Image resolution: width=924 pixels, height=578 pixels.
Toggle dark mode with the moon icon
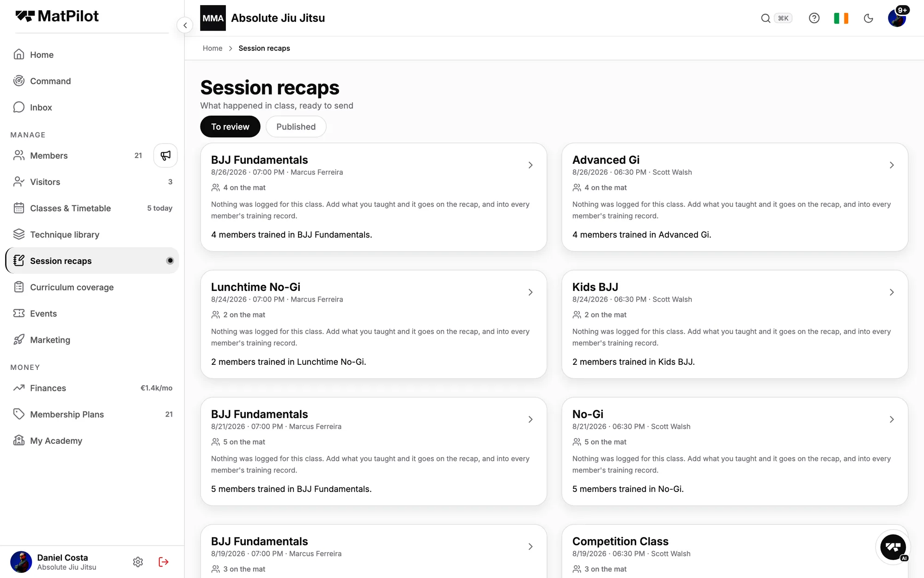point(868,18)
